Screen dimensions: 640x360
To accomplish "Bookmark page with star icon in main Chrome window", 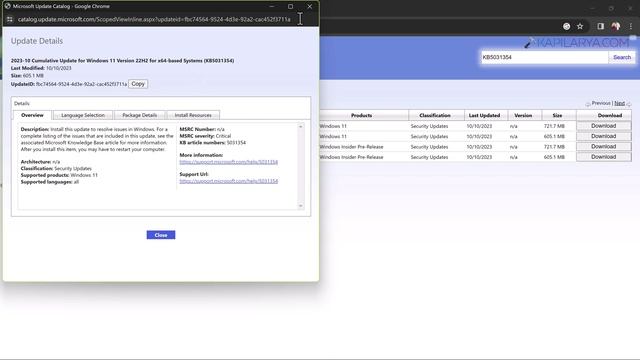I will click(580, 26).
